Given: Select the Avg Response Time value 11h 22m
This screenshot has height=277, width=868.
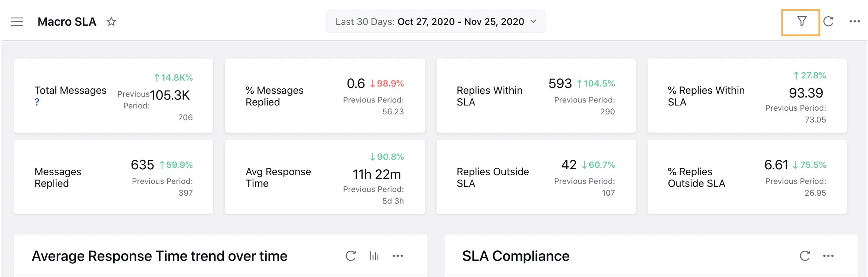Looking at the screenshot, I should [x=376, y=175].
